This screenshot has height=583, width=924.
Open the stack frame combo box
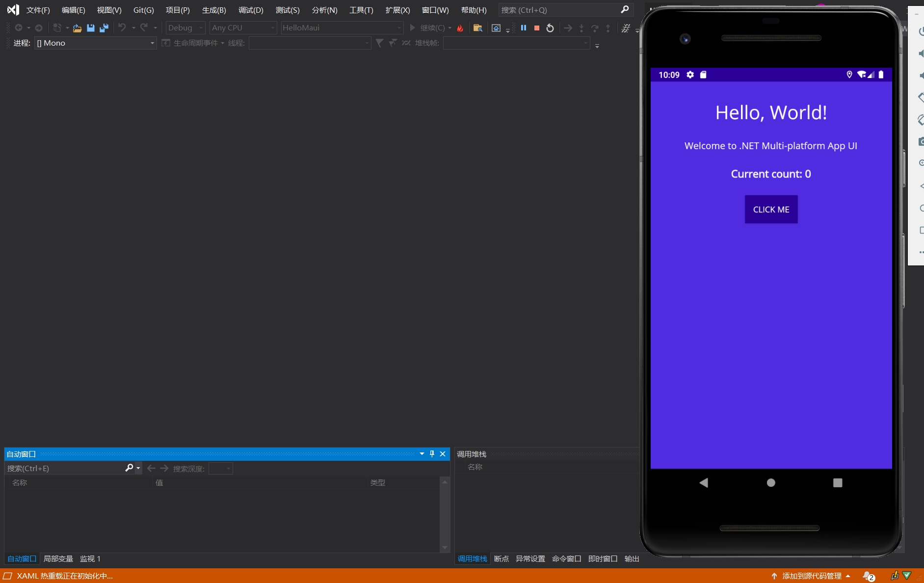click(517, 43)
